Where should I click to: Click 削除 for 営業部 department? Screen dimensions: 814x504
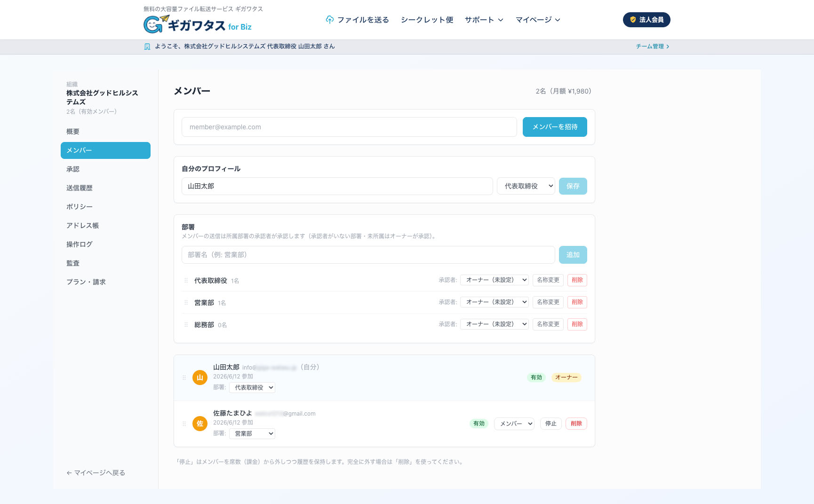point(577,302)
